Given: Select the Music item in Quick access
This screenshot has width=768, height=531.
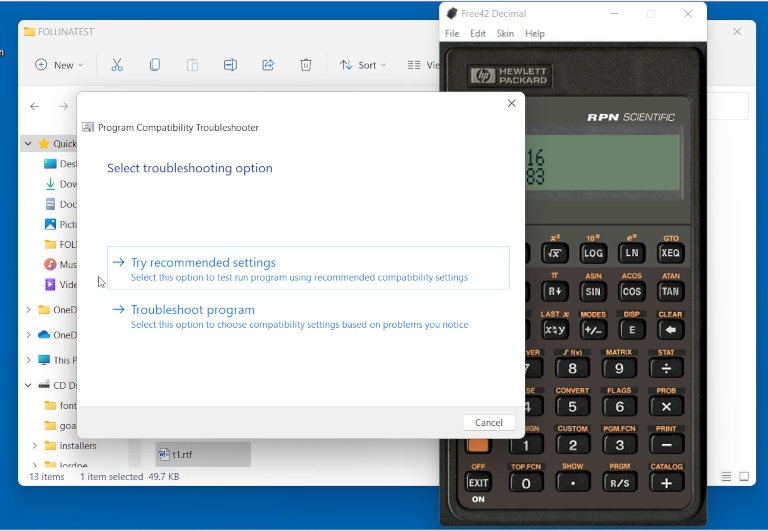Looking at the screenshot, I should (61, 265).
